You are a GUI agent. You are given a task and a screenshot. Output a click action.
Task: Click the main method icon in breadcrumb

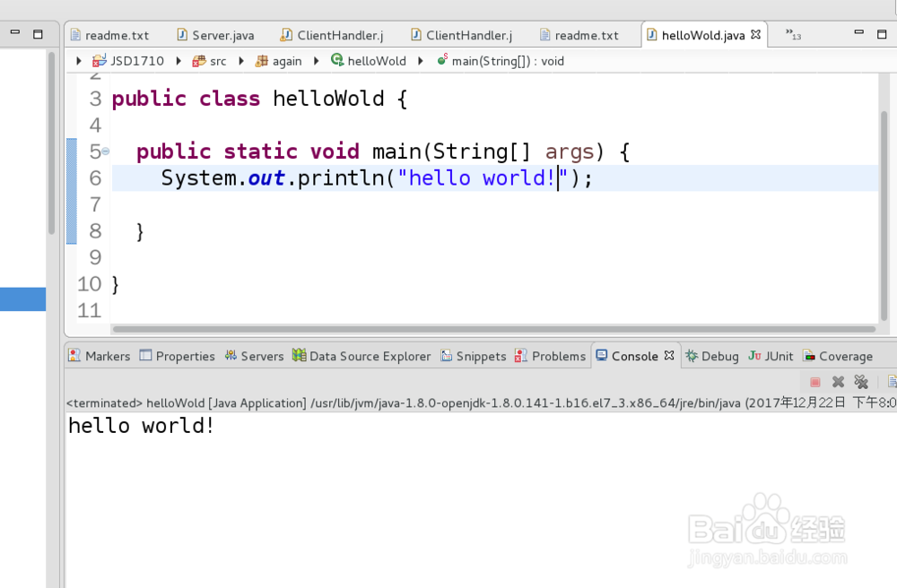click(x=442, y=59)
